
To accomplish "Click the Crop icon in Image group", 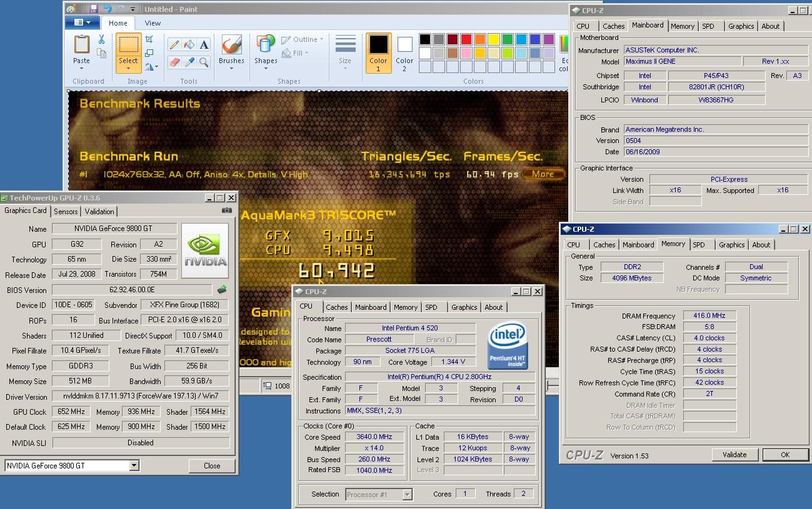I will [149, 39].
